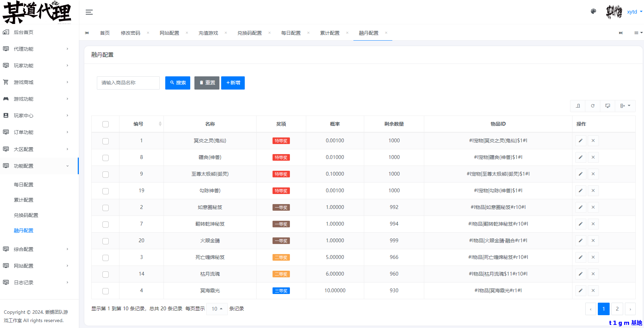Open the theme color palette icon
This screenshot has width=644, height=328.
pos(593,11)
